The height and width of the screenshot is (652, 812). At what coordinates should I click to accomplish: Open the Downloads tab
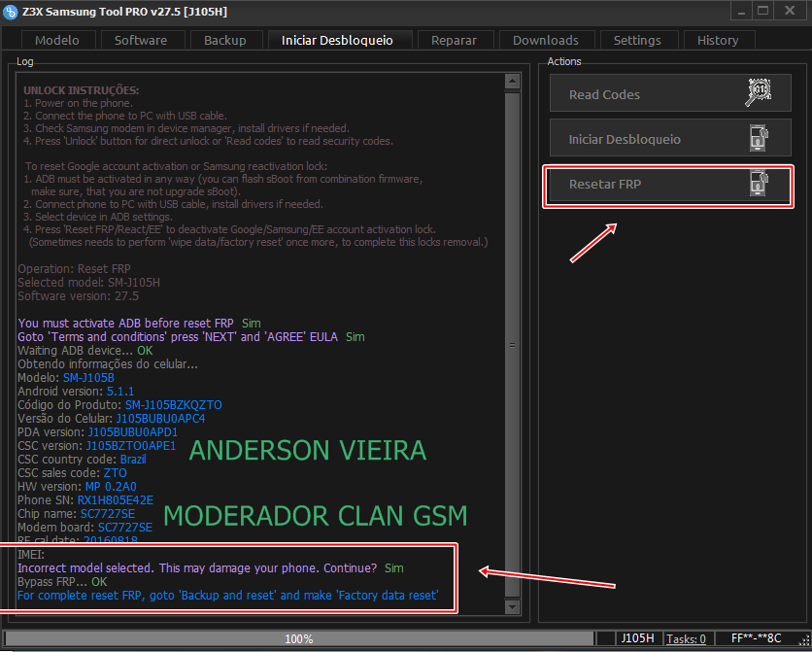(x=545, y=41)
